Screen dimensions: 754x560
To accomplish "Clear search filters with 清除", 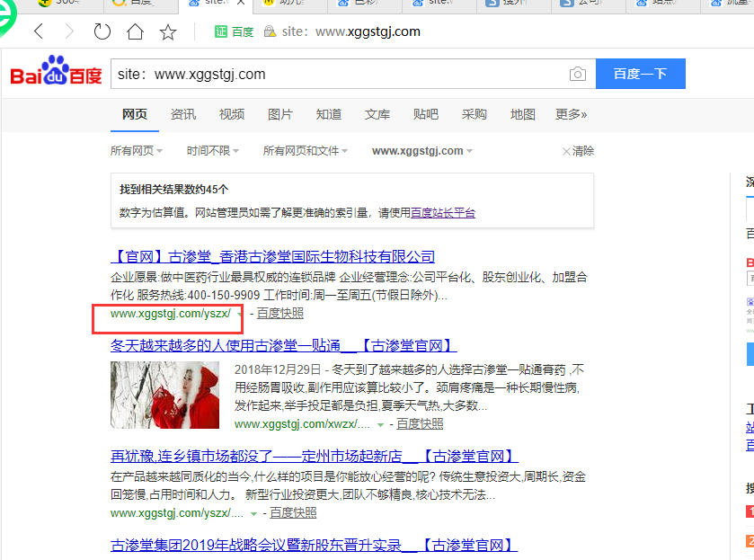I will (579, 151).
